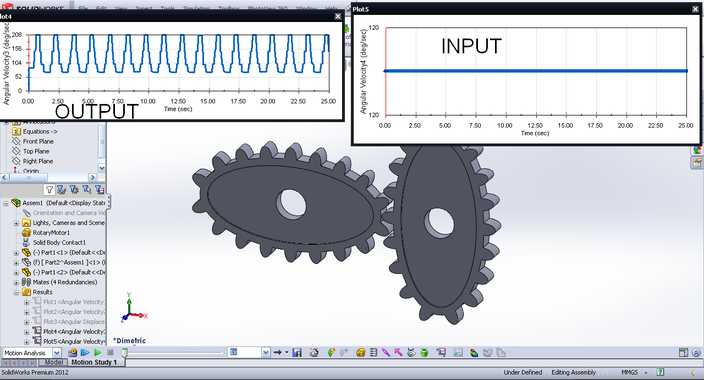Add a Damper using toolbar icon
Image resolution: width=704 pixels, height=380 pixels.
click(x=386, y=353)
